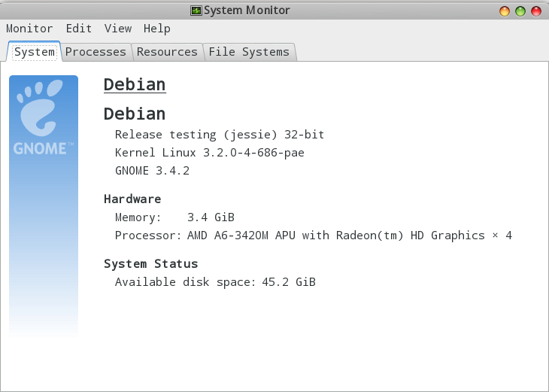
Task: Click the 'Release testing (jessie) 32-bit' line
Action: click(x=220, y=135)
